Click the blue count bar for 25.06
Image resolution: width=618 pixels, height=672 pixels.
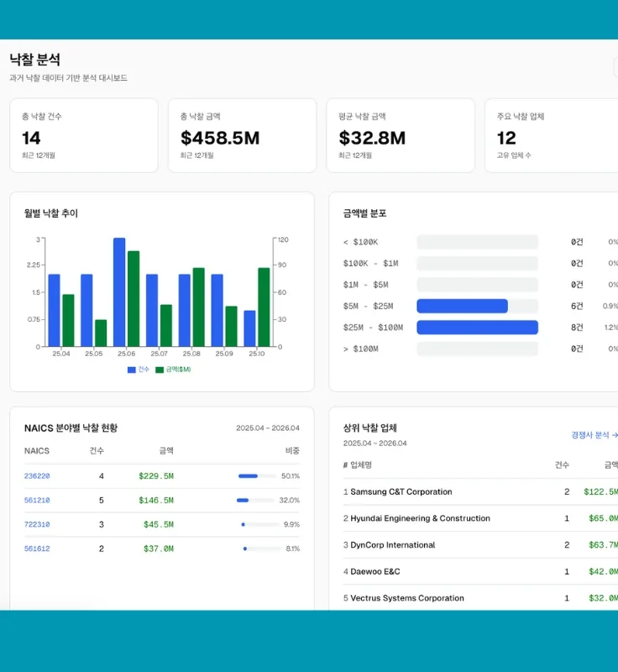(x=119, y=292)
